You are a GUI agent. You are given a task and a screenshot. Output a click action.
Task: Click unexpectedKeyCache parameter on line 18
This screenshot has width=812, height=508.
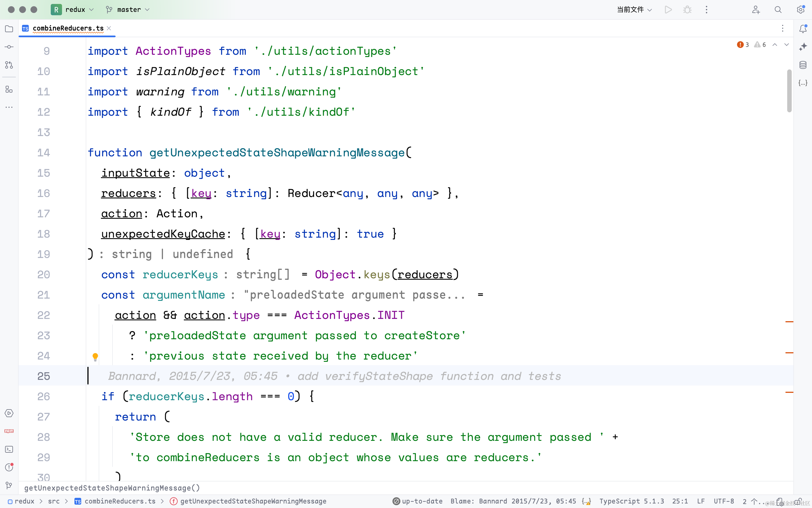[x=163, y=234]
